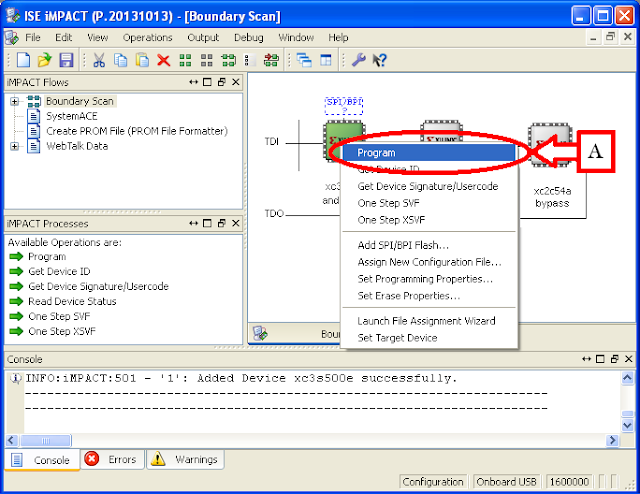The height and width of the screenshot is (494, 640).
Task: Click console scroll up arrow
Action: pos(627,378)
